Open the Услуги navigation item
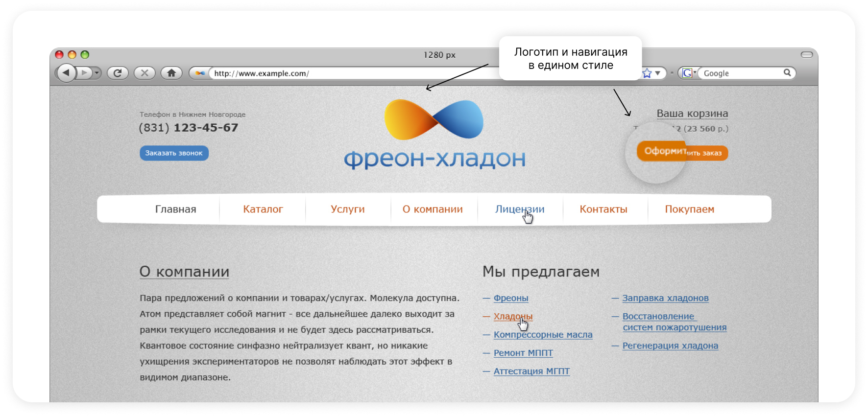The height and width of the screenshot is (417, 868). (x=348, y=209)
